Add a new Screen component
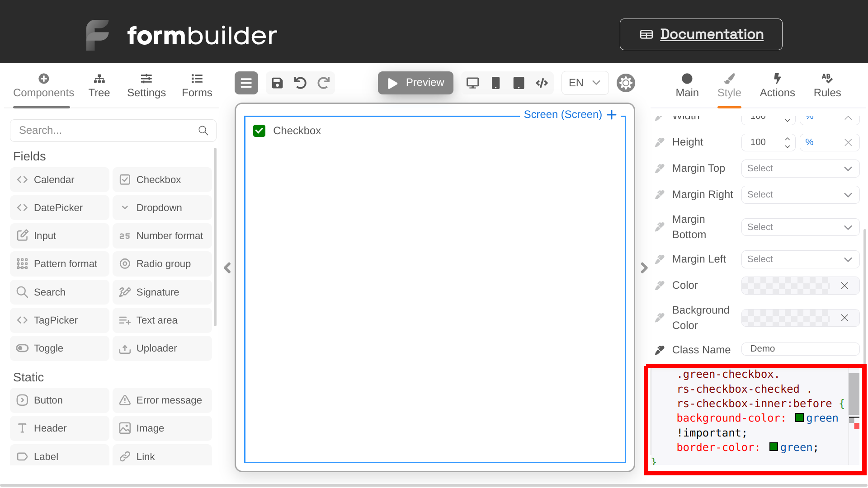Image resolution: width=868 pixels, height=488 pixels. coord(611,114)
